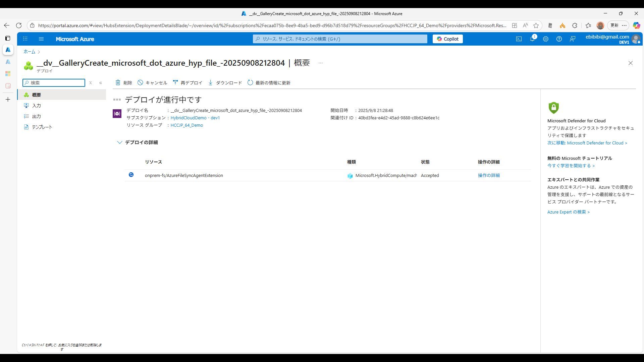644x362 pixels.
Task: Click the Microsoft Defender for Cloud shield icon
Action: [x=553, y=108]
